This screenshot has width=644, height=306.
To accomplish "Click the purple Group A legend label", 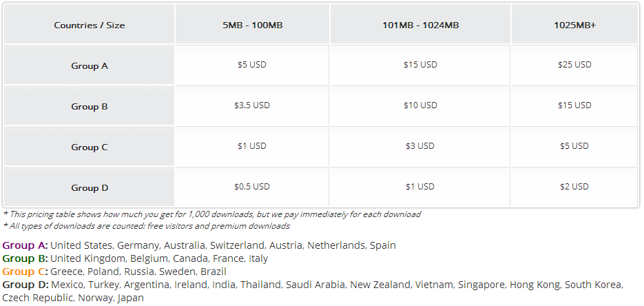I will (25, 245).
